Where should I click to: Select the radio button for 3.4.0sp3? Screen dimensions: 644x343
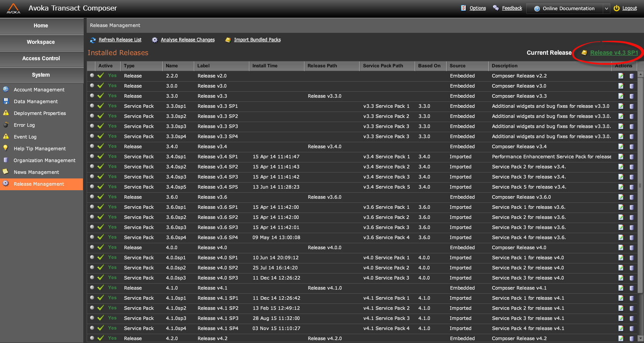coord(92,176)
